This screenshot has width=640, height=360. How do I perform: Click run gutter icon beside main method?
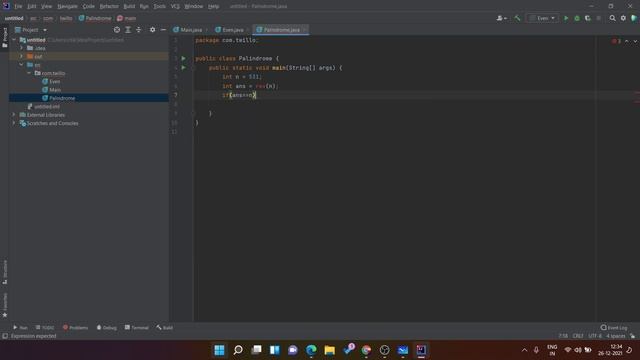[184, 68]
